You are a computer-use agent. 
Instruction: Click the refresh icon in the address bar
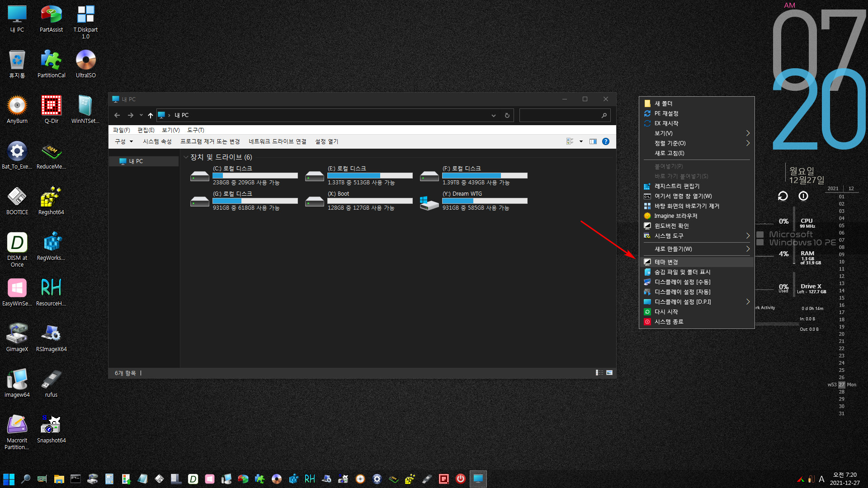[x=507, y=115]
